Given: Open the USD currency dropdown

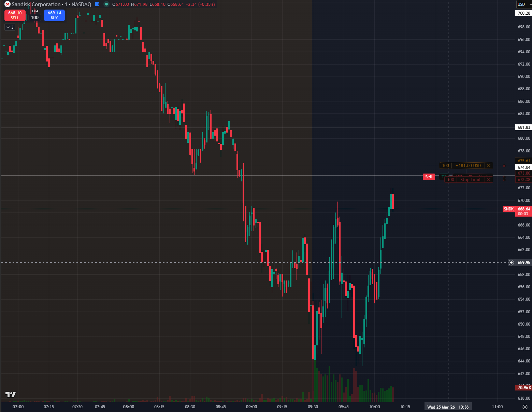Looking at the screenshot, I should (x=523, y=4).
